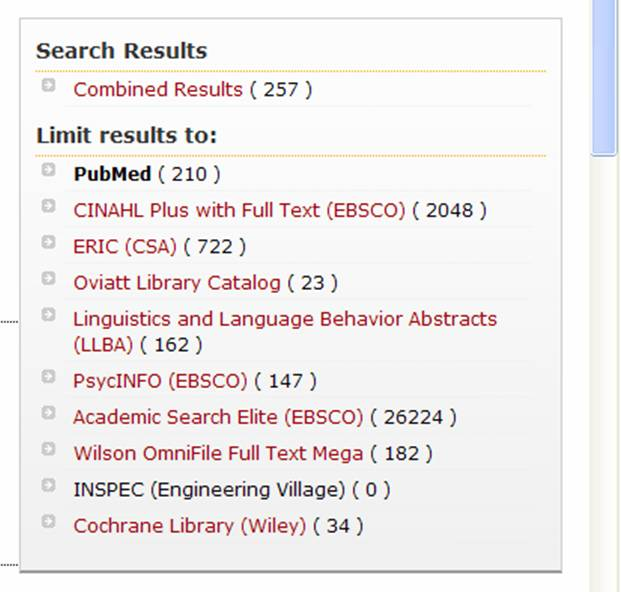Select Cochrane Library (Wiley) results
The height and width of the screenshot is (592, 621).
[190, 526]
